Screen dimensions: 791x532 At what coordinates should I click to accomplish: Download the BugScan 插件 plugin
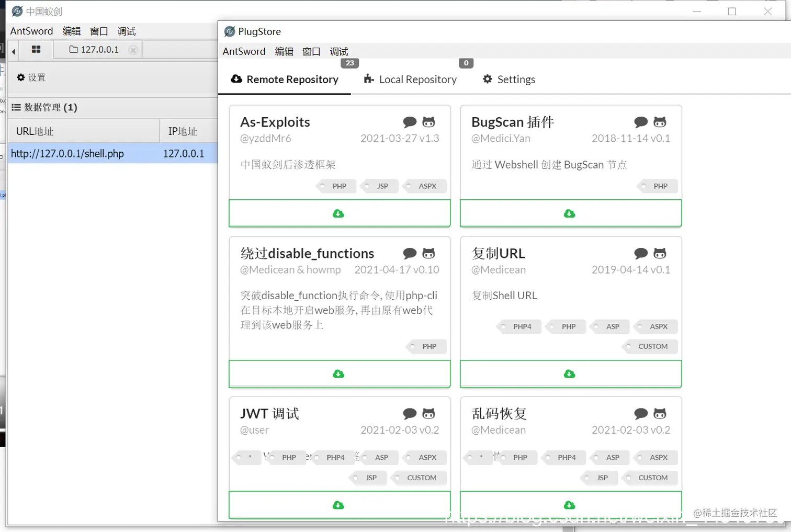click(x=570, y=213)
